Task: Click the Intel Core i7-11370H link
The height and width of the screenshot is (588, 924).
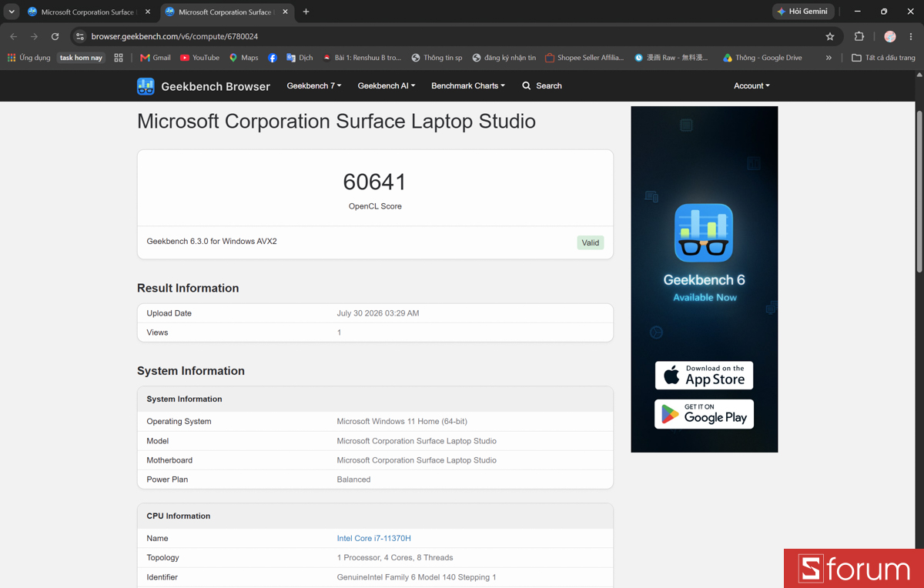Action: [373, 538]
